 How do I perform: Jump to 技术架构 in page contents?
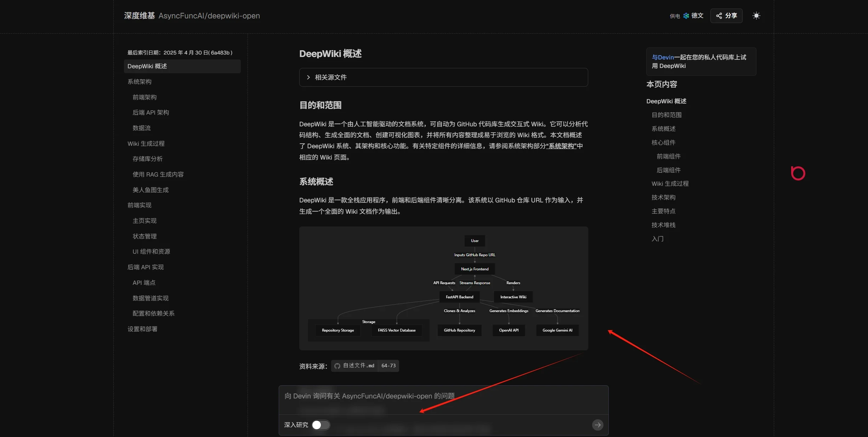click(x=664, y=197)
